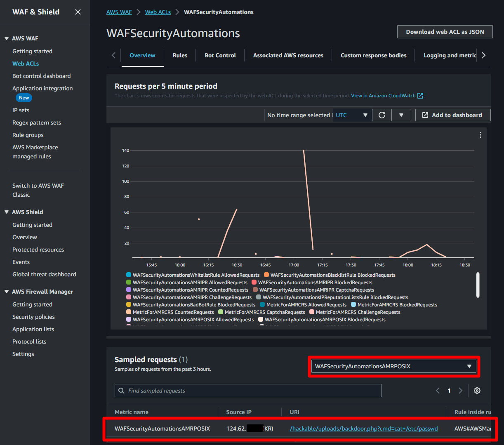Click the chart refresh icon
This screenshot has height=445, width=504.
pos(382,115)
